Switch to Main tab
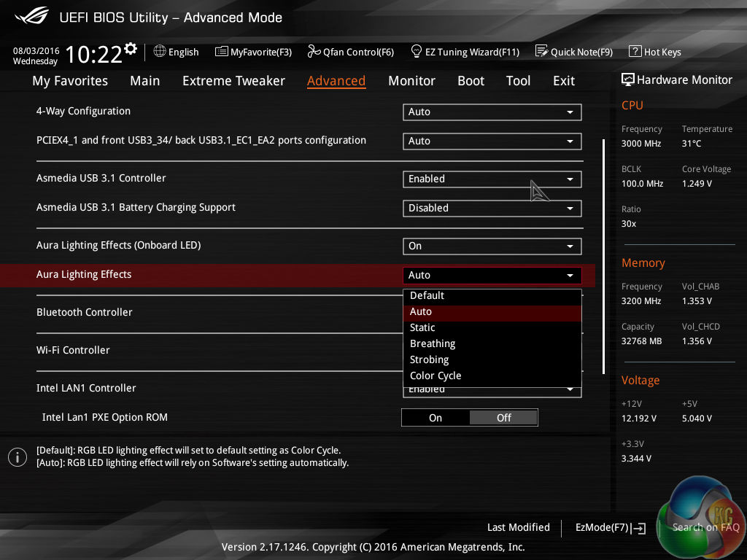Viewport: 747px width, 560px height. pyautogui.click(x=145, y=81)
